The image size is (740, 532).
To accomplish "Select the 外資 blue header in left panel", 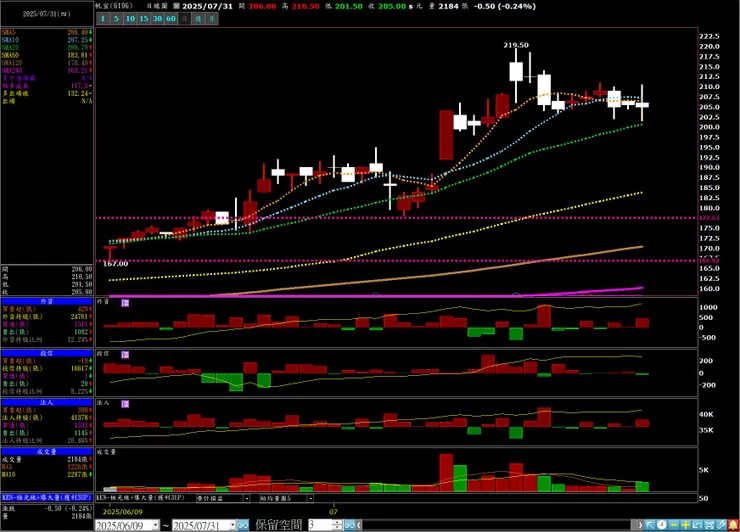I will pos(47,301).
